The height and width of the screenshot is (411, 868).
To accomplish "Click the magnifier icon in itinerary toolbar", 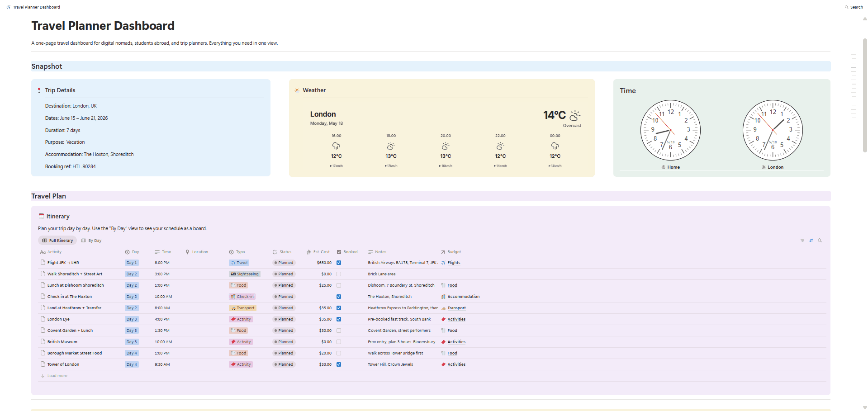I will (x=820, y=241).
